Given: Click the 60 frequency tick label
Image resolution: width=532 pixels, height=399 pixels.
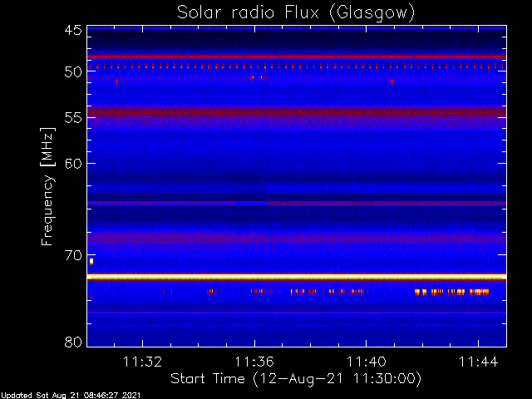Looking at the screenshot, I should (x=73, y=164).
